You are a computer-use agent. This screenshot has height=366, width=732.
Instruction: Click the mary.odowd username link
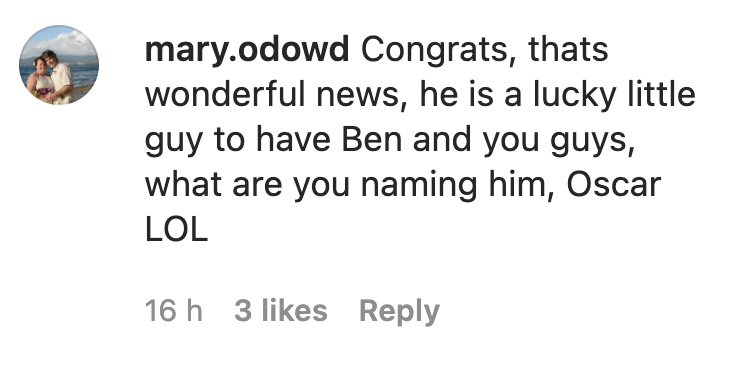coord(247,50)
